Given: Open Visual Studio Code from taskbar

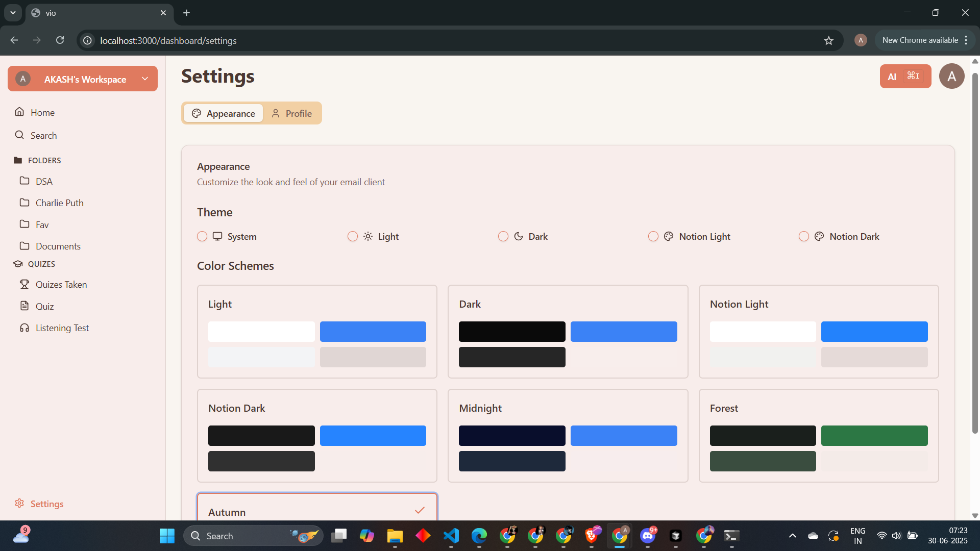Looking at the screenshot, I should pos(451,536).
